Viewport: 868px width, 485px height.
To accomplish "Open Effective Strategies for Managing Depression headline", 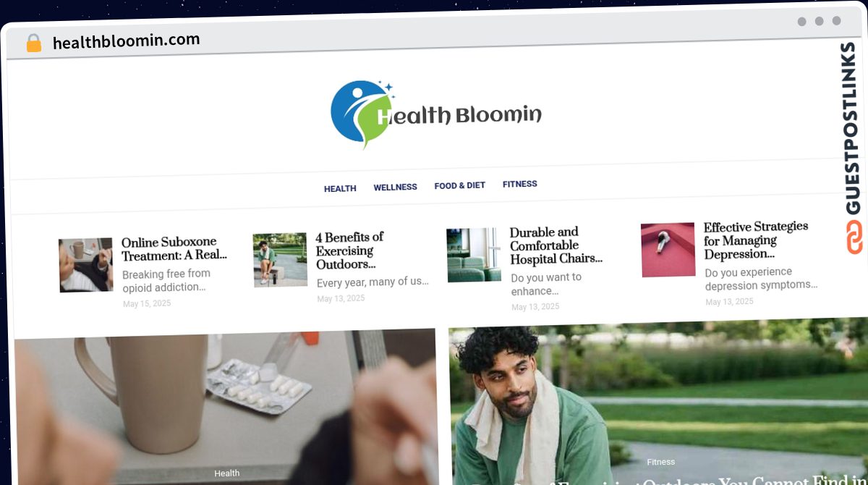I will [756, 240].
